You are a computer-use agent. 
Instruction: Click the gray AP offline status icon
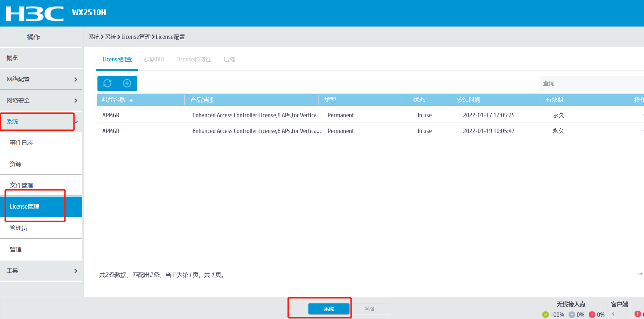tap(572, 315)
